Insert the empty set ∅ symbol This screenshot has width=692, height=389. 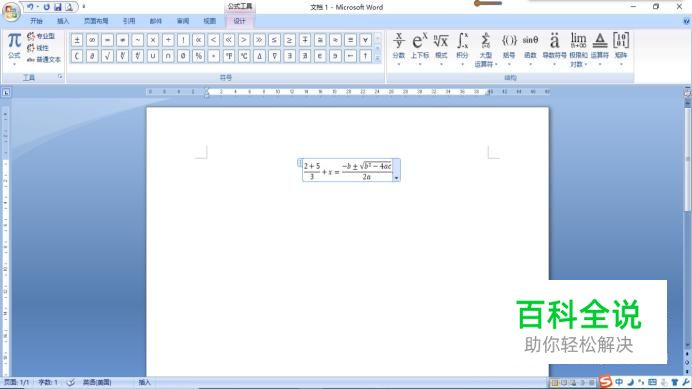coord(183,56)
